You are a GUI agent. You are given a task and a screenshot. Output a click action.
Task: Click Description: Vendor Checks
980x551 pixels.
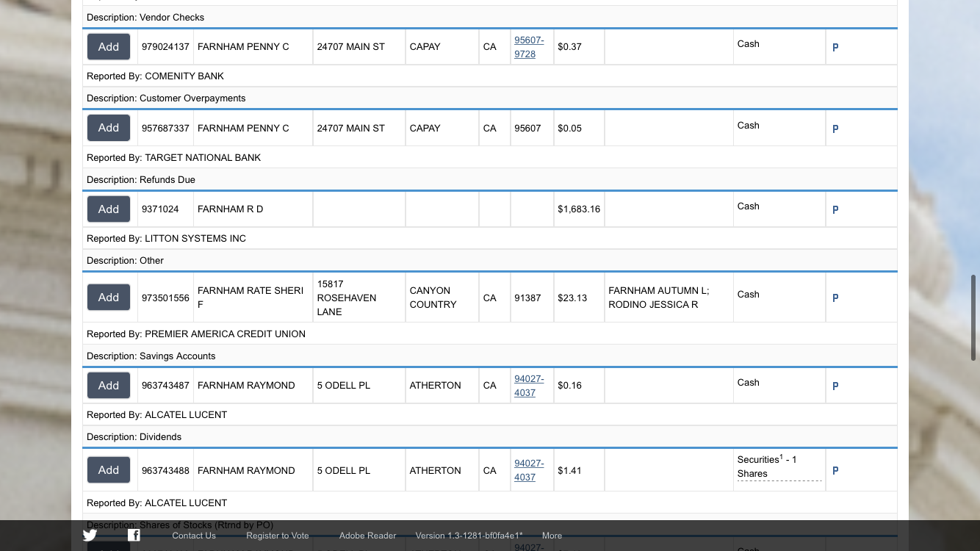[145, 18]
